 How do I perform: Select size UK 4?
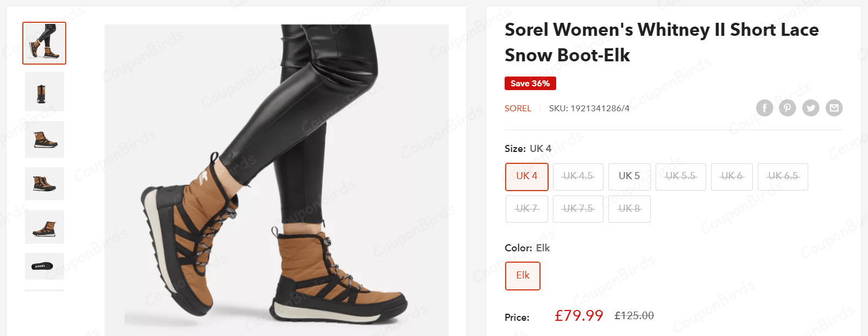526,176
